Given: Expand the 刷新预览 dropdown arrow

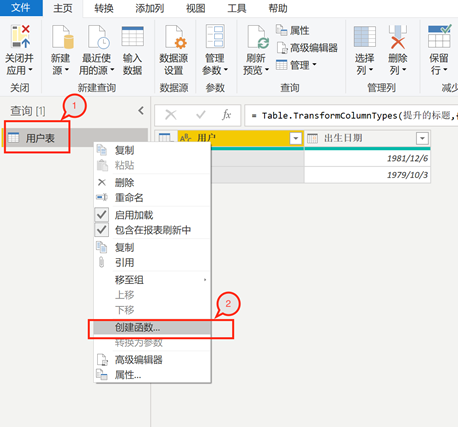Looking at the screenshot, I should point(267,70).
